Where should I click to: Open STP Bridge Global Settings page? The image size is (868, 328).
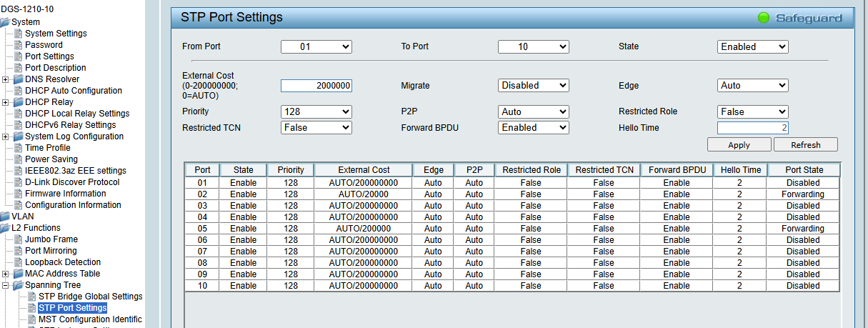tap(90, 297)
